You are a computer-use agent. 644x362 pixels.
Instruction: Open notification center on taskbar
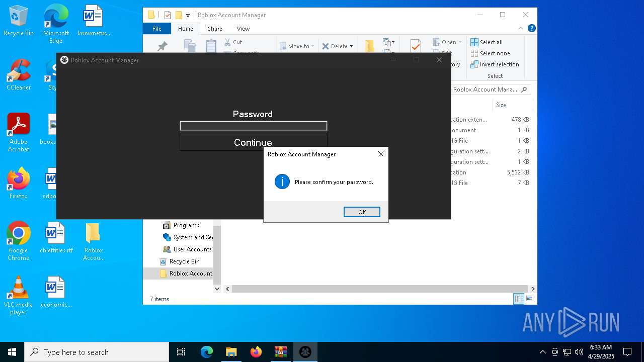pos(627,352)
